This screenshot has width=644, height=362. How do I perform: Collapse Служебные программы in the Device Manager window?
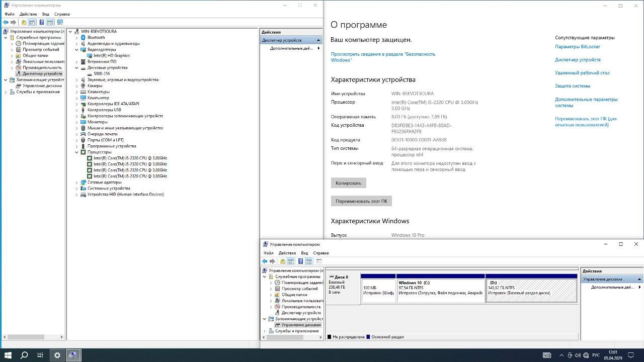(6, 38)
